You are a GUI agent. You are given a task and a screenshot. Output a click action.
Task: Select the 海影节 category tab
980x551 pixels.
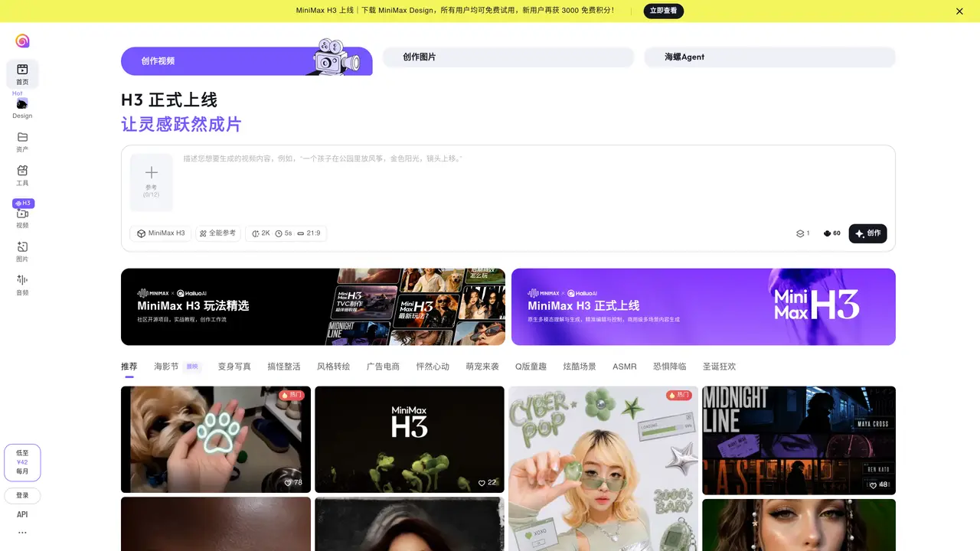pos(166,367)
